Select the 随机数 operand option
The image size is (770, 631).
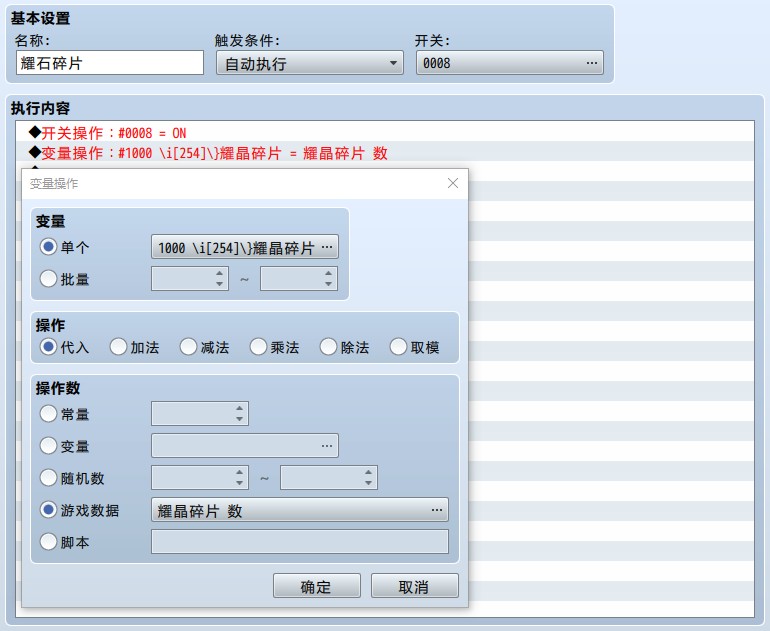click(x=48, y=477)
